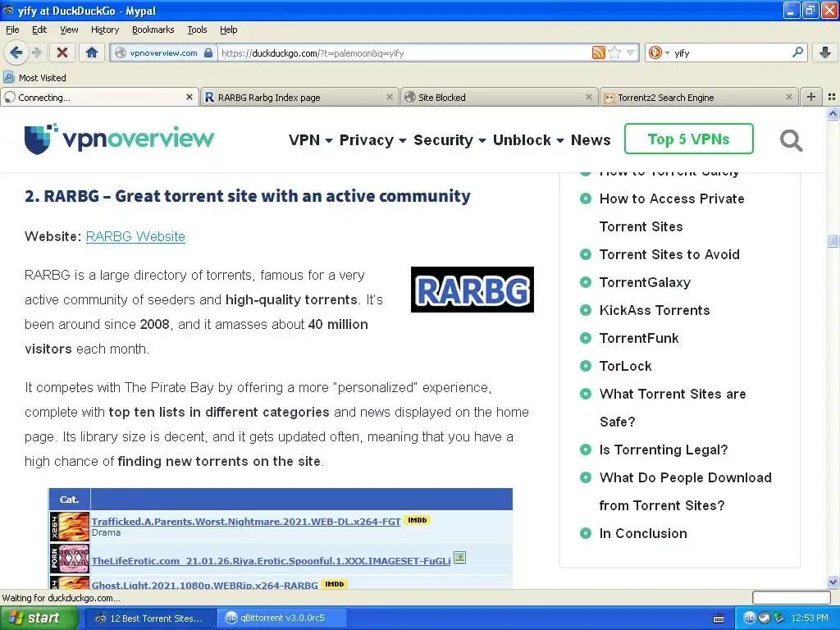Viewport: 840px width, 630px height.
Task: Click the search magnifier in search box
Action: click(797, 52)
